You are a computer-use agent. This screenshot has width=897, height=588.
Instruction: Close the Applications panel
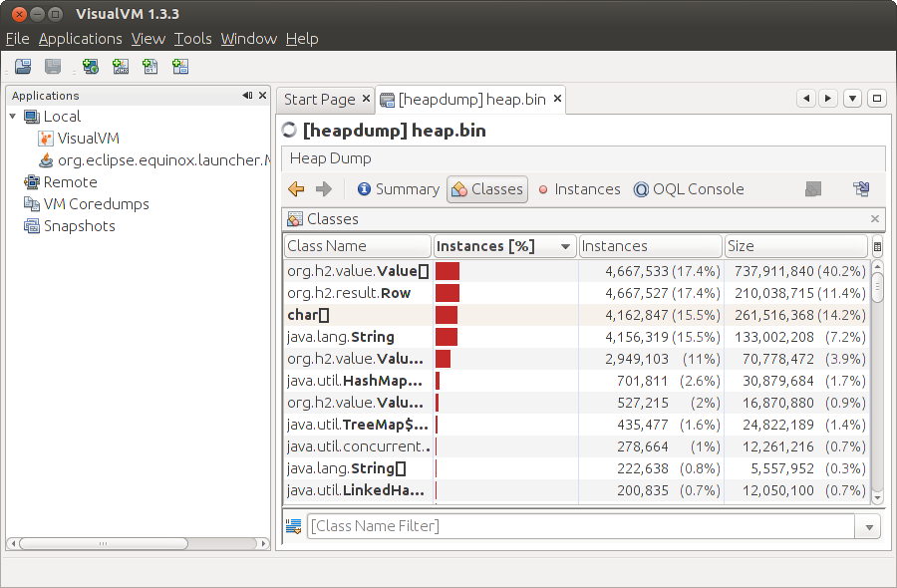(x=262, y=96)
